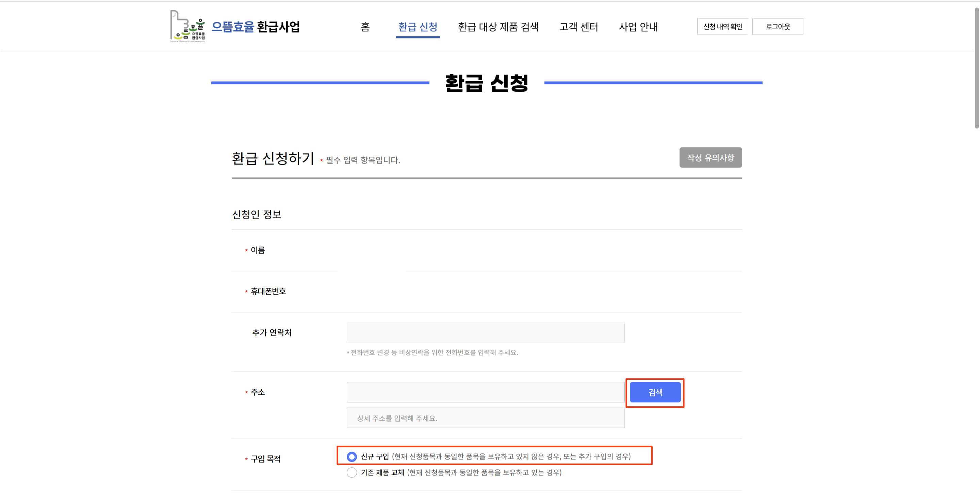Click the 기존 제품 교체 option label text

coord(382,473)
